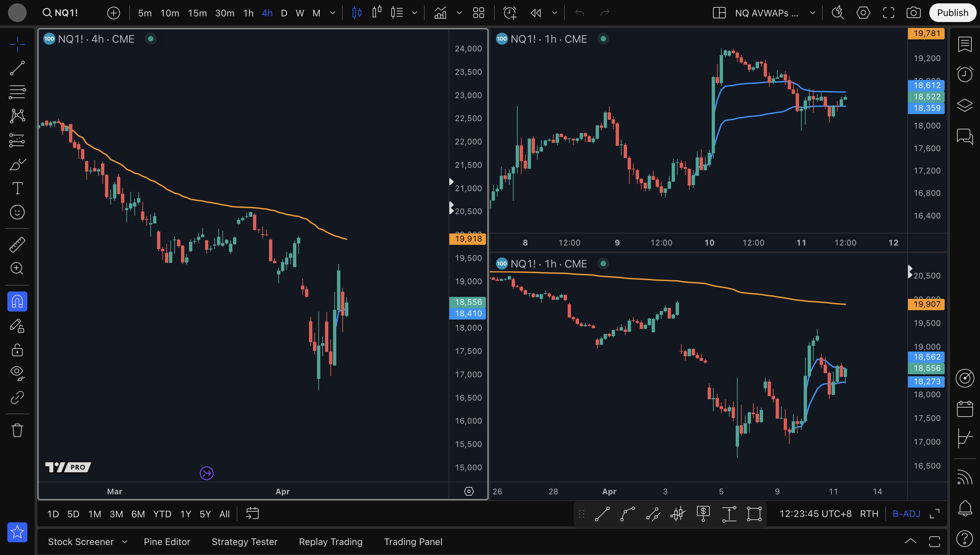Expand the time interval dropdown chevron
Viewport: 980px width, 555px height.
point(333,13)
